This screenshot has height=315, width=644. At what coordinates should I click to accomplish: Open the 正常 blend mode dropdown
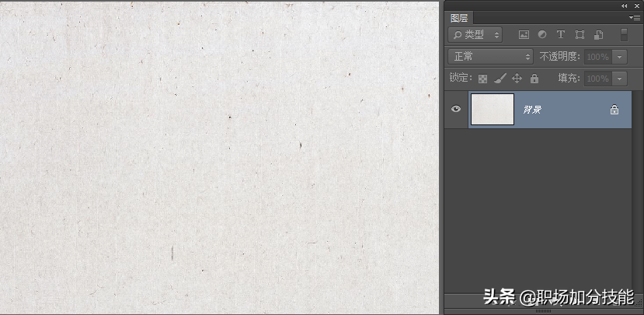click(x=490, y=57)
